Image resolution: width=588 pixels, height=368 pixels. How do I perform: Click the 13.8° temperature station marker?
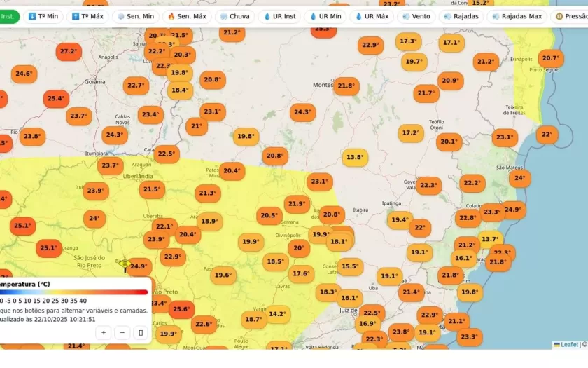[356, 157]
